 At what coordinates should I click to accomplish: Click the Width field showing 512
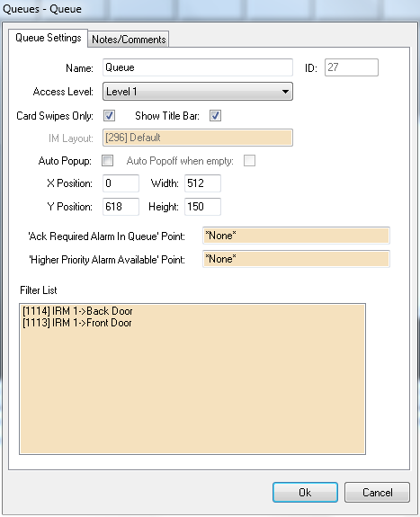point(202,183)
